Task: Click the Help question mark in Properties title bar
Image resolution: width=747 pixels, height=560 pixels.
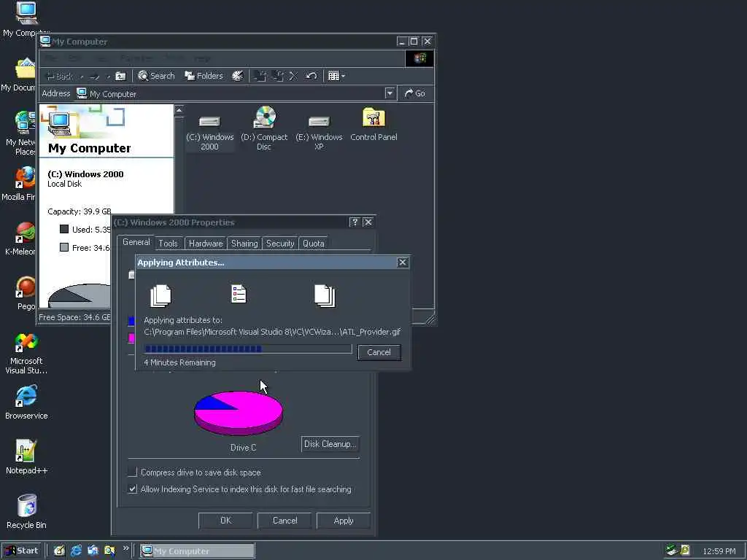Action: pyautogui.click(x=355, y=222)
